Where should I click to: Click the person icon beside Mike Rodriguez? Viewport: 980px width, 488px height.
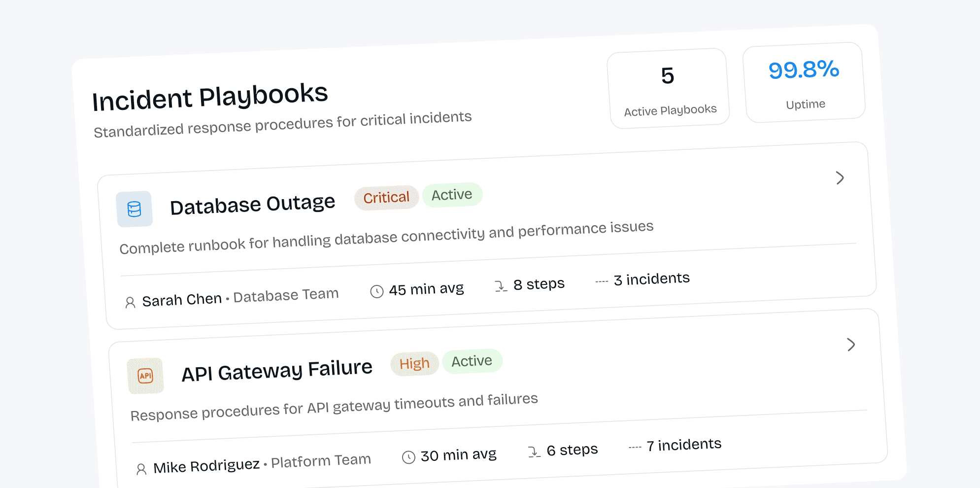(141, 469)
